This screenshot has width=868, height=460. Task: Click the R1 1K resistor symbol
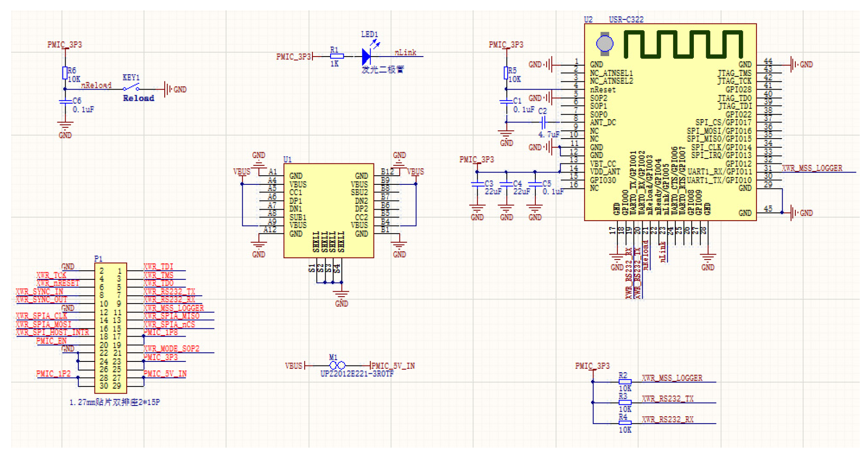tap(336, 56)
